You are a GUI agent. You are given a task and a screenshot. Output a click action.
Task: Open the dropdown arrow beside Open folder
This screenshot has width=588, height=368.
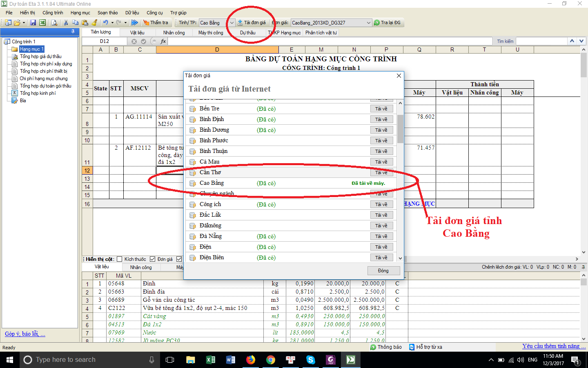pos(24,23)
